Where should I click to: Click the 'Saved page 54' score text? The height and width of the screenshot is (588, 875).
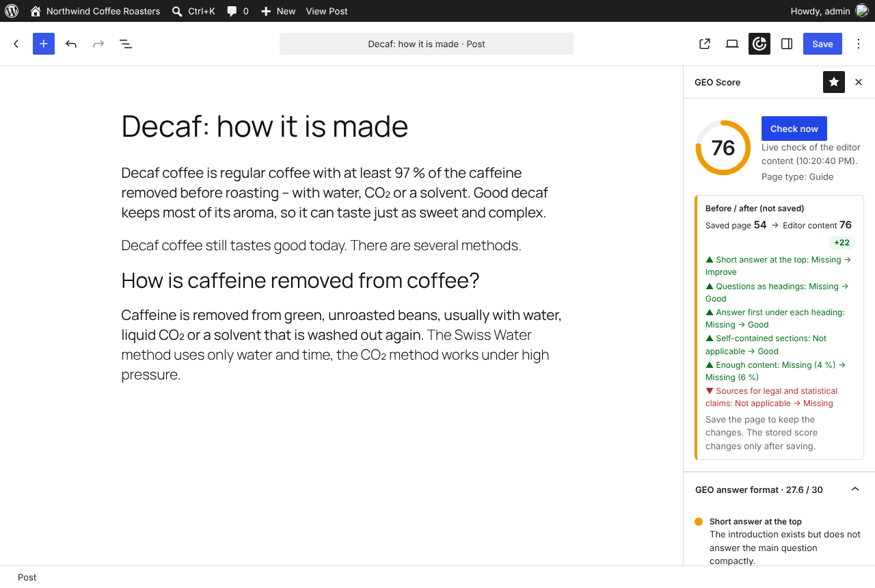(736, 225)
